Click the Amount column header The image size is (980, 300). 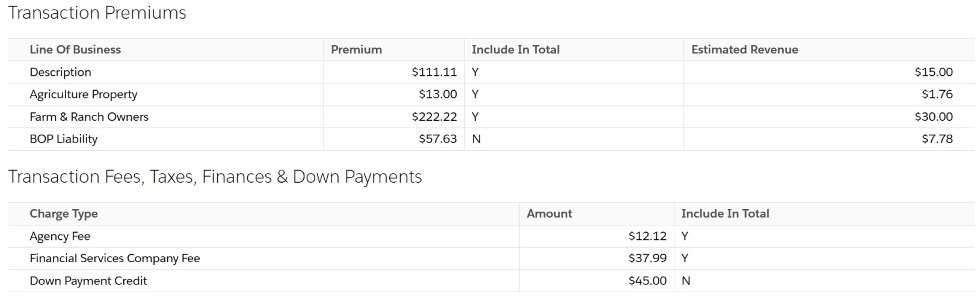coord(549,213)
